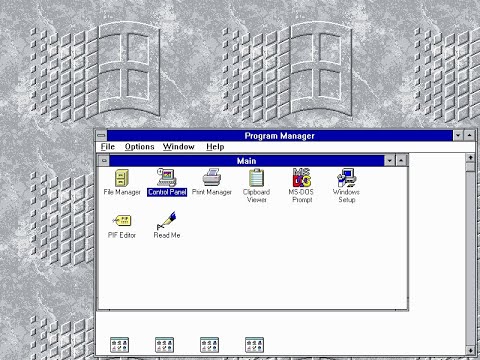Click Program Manager scrollbar down arrow
Viewport: 480px width, 360px height.
pos(470,350)
